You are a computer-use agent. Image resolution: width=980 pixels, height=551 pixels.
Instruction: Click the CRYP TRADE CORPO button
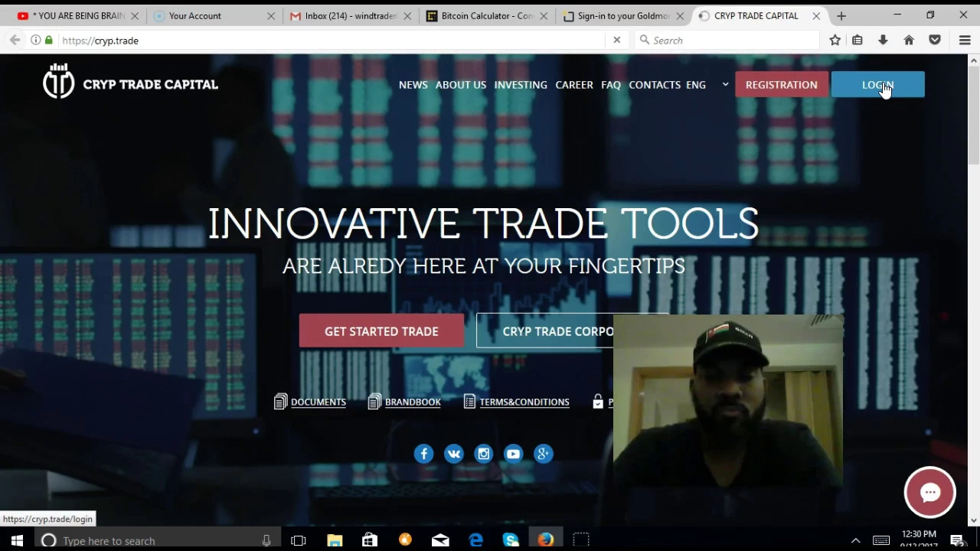(x=545, y=331)
